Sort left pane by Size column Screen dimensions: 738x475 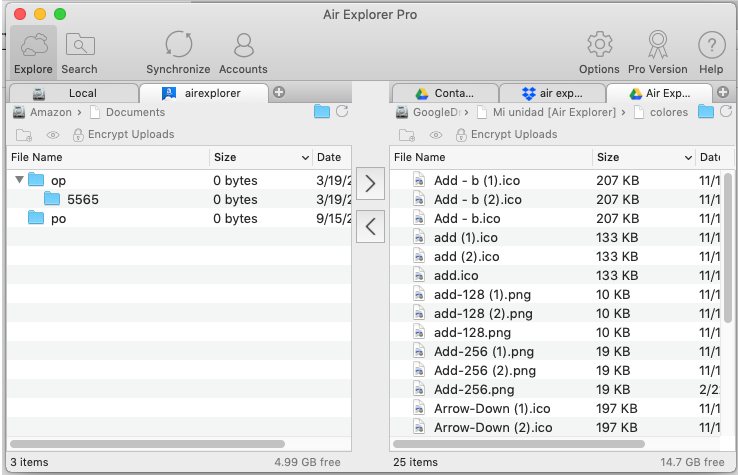(261, 157)
